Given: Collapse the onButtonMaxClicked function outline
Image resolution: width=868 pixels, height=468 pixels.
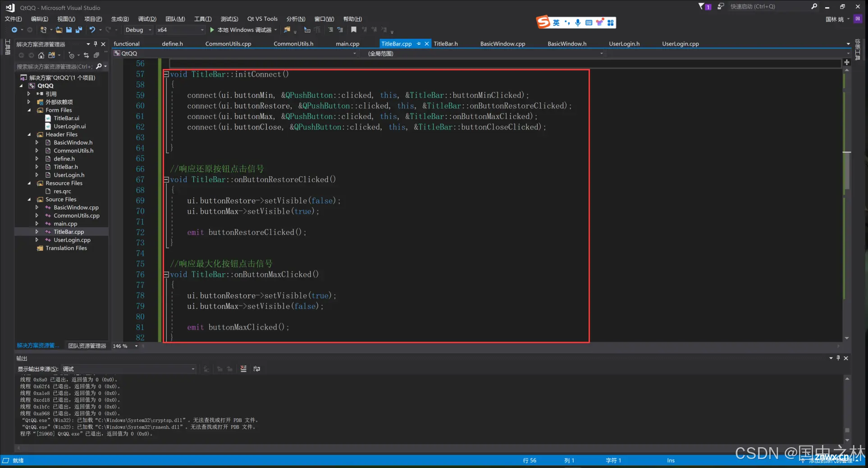Looking at the screenshot, I should pyautogui.click(x=166, y=274).
